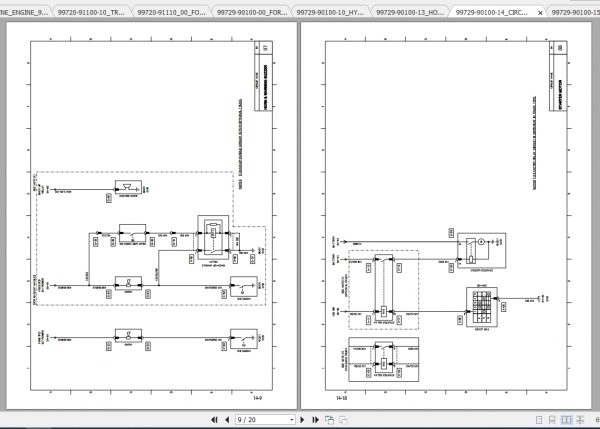
Task: Open the page number dropdown arrow
Action: coord(292,420)
